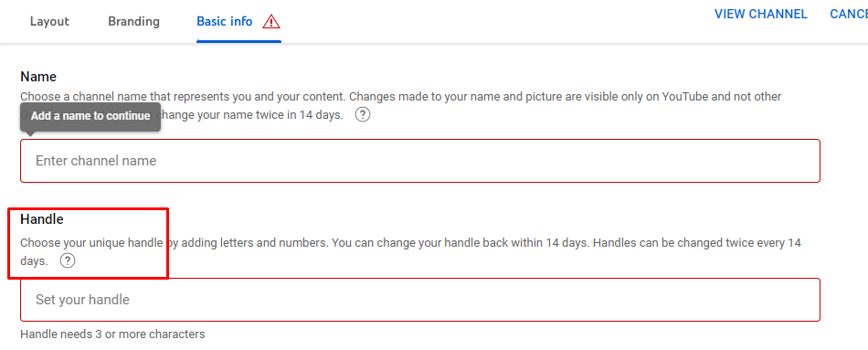The height and width of the screenshot is (350, 868).
Task: Open the help icon beside name change info
Action: tap(363, 115)
